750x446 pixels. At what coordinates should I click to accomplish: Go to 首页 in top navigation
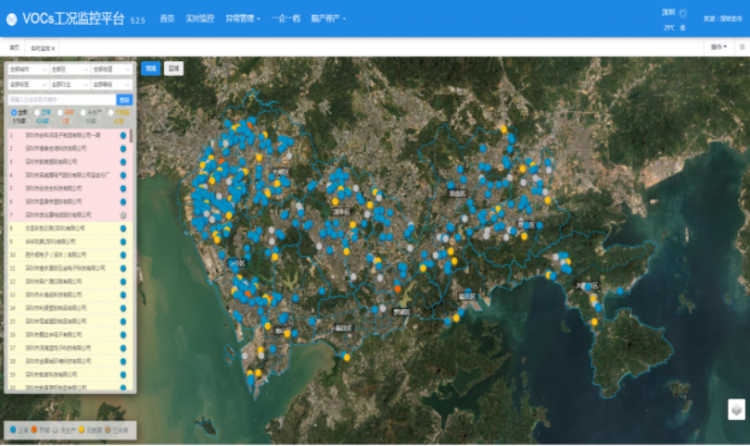[167, 19]
